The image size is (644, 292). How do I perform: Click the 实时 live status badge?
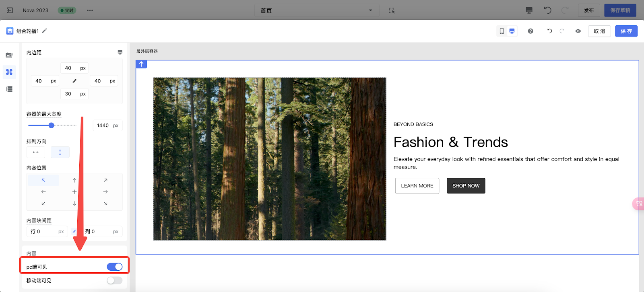pyautogui.click(x=67, y=10)
